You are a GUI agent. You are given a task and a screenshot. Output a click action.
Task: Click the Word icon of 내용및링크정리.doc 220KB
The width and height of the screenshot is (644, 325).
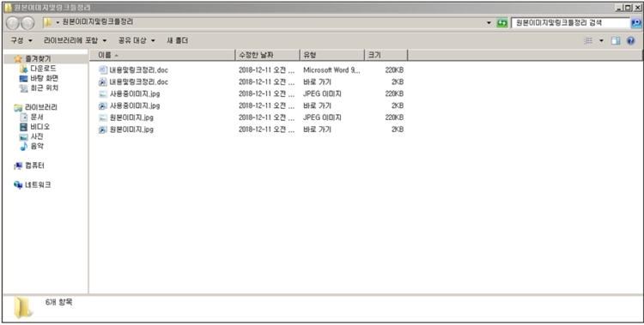(x=103, y=70)
